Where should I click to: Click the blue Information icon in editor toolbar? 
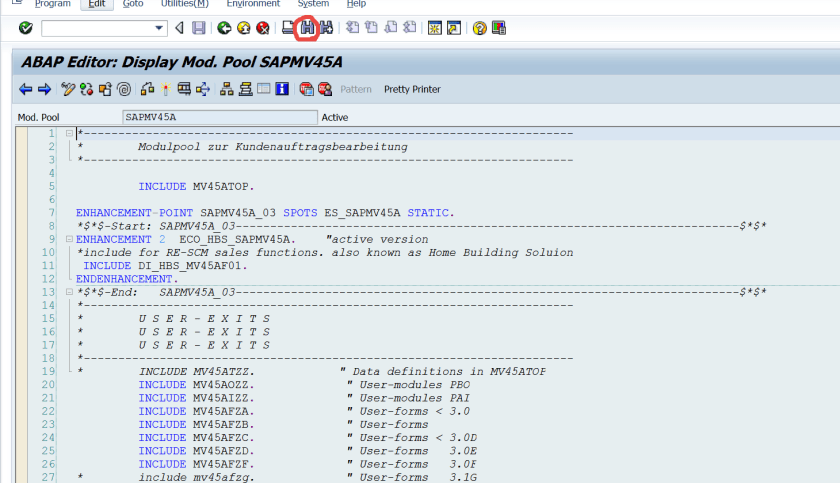(282, 89)
